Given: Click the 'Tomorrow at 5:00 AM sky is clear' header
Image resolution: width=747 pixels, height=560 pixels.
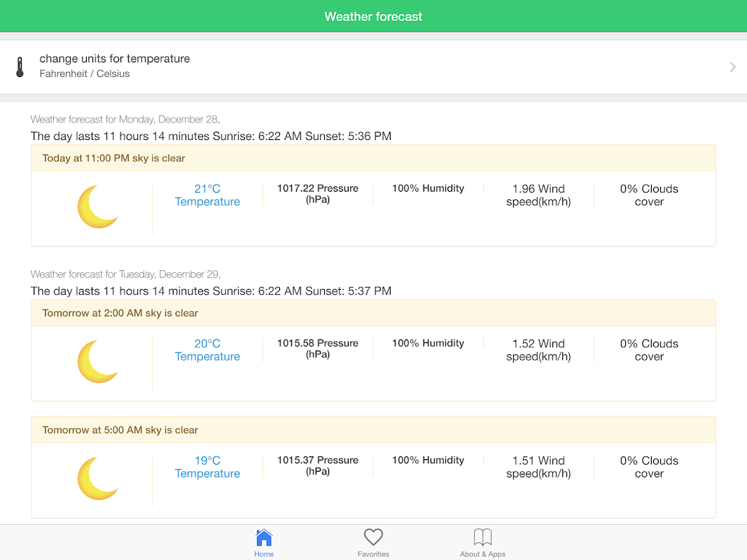Looking at the screenshot, I should click(x=120, y=430).
